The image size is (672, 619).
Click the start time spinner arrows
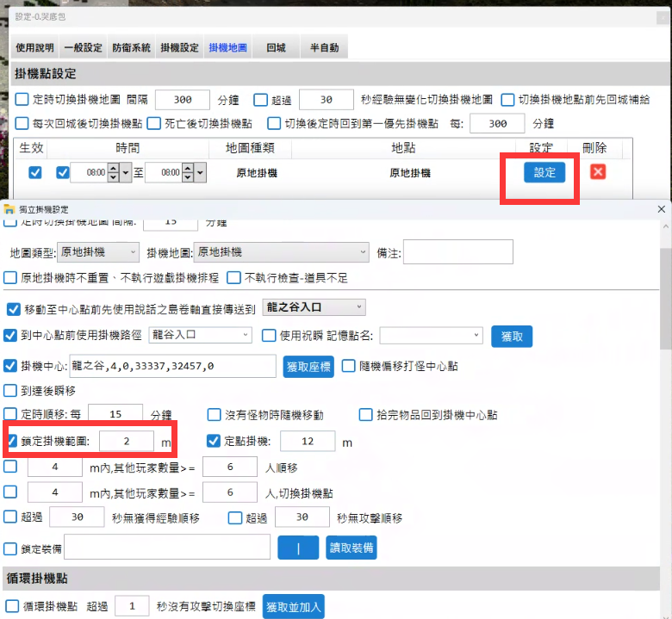(114, 172)
